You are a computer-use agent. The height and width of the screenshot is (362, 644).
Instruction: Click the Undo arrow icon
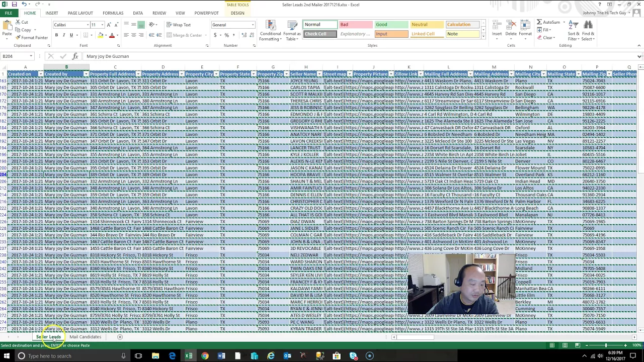click(x=24, y=5)
